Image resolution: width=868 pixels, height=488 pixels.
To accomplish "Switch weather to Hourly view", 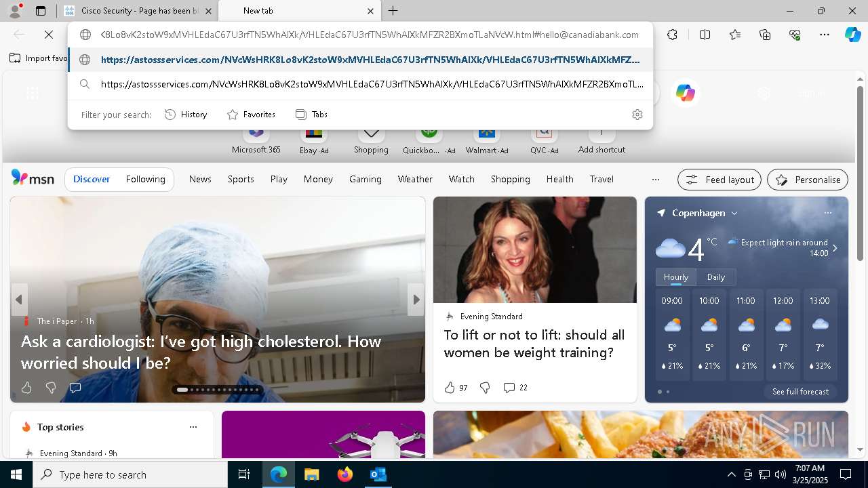I will point(675,277).
